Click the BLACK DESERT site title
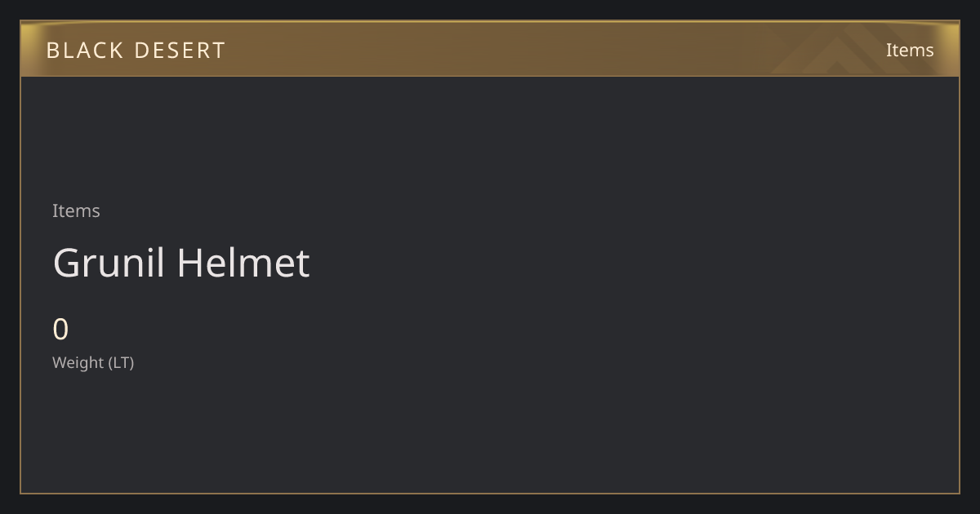980x514 pixels. [136, 50]
